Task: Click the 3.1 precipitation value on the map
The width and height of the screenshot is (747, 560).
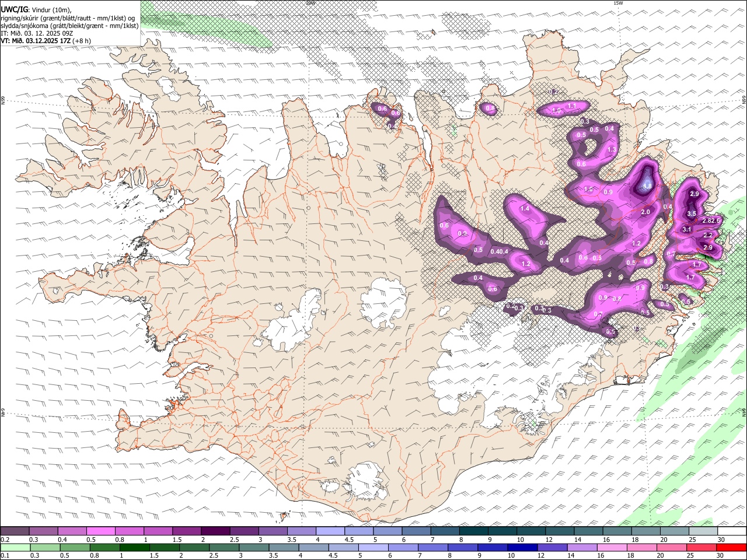Action: pyautogui.click(x=687, y=230)
